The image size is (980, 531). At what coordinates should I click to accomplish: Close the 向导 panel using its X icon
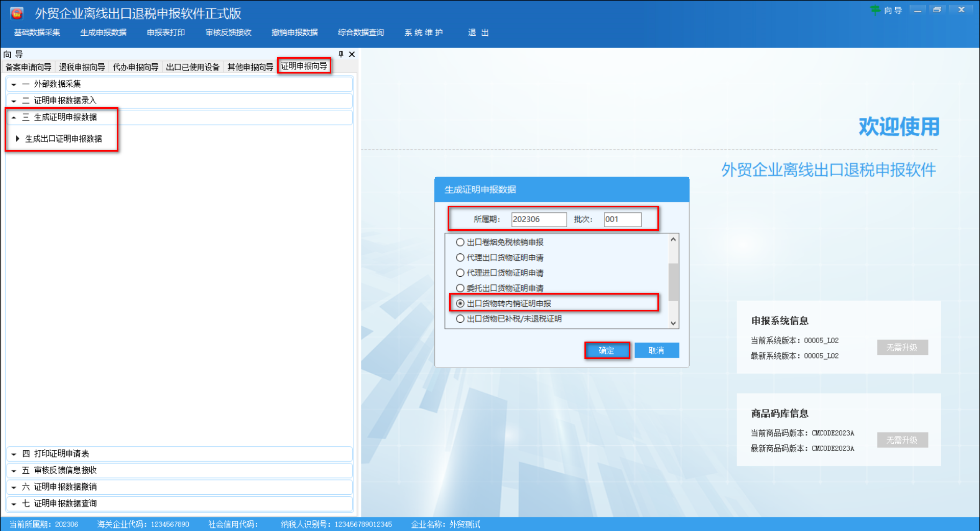tap(352, 54)
